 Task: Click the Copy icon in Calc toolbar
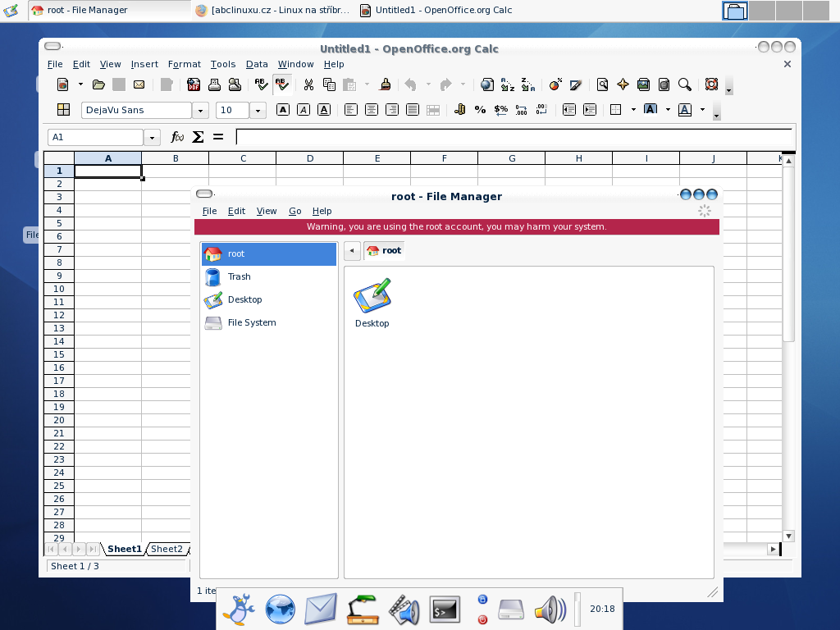pos(329,84)
